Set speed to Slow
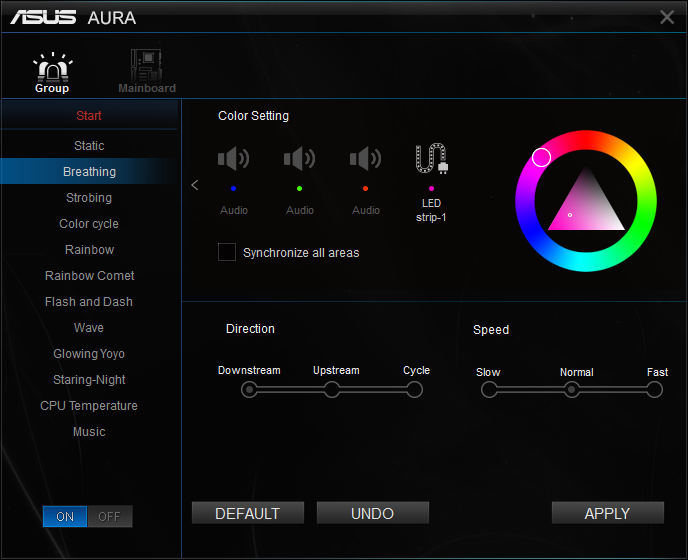 (489, 389)
